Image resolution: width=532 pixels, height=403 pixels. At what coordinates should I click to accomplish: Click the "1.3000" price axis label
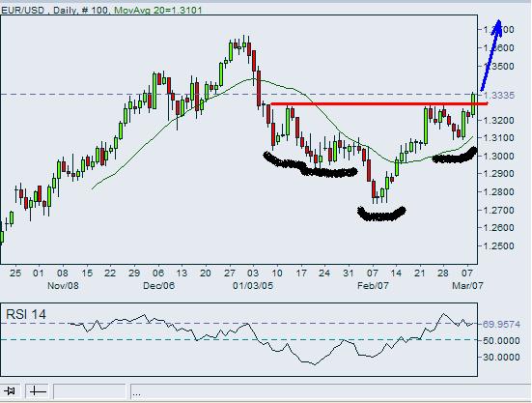click(x=498, y=157)
